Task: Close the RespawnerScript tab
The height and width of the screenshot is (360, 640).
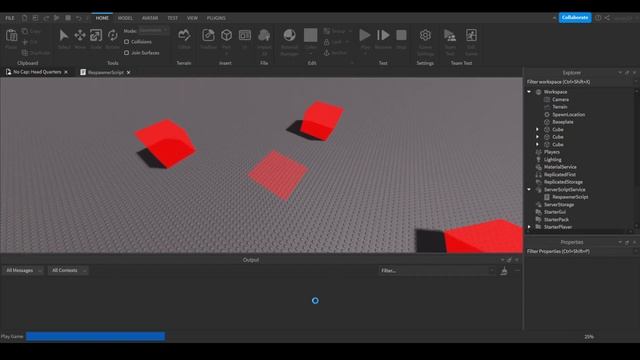Action: (129, 72)
